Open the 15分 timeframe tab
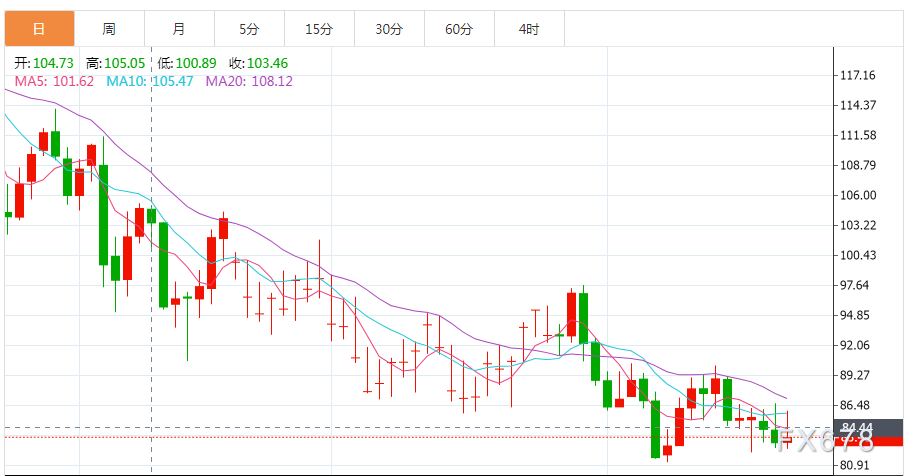905x476 pixels. [319, 28]
